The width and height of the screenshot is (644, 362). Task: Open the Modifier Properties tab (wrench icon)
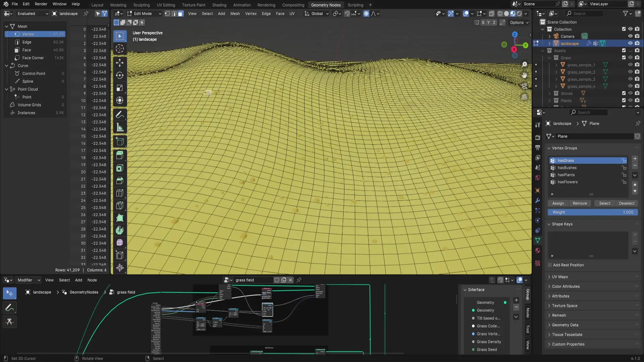[x=538, y=200]
